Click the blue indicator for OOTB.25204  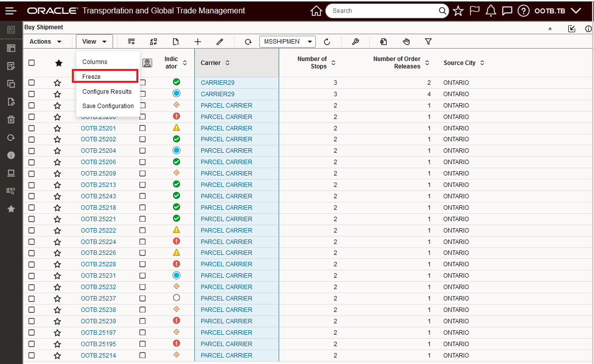[x=176, y=150]
